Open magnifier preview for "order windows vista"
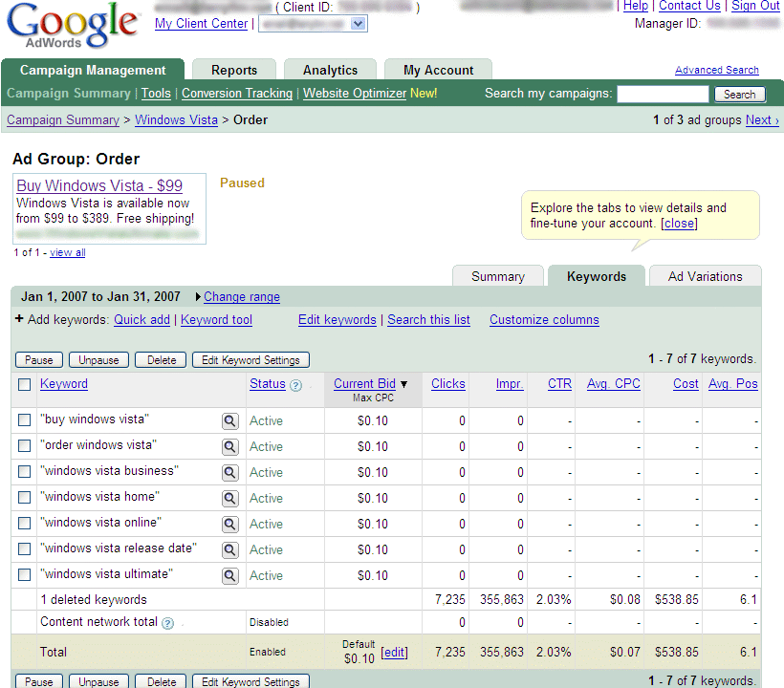 [x=230, y=446]
